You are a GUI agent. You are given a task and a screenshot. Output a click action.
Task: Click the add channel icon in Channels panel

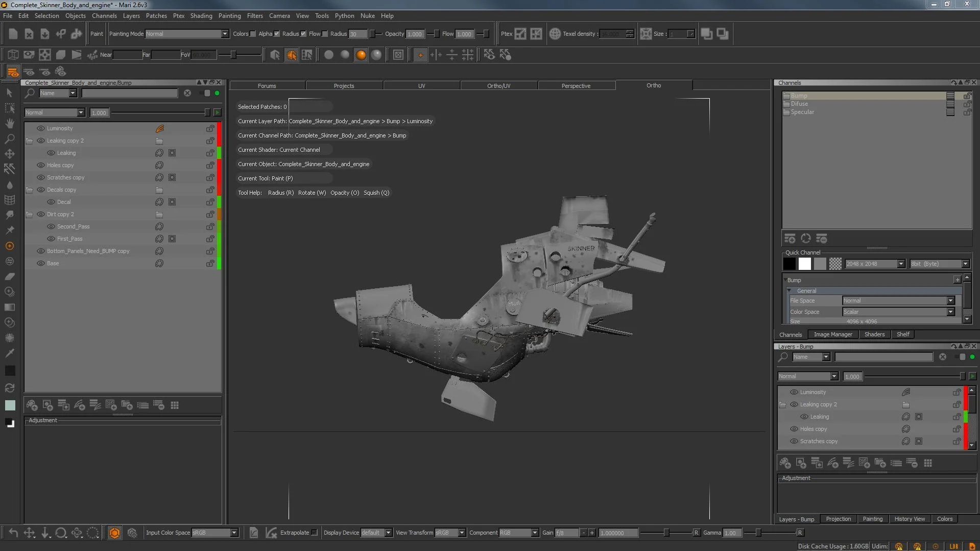click(790, 239)
